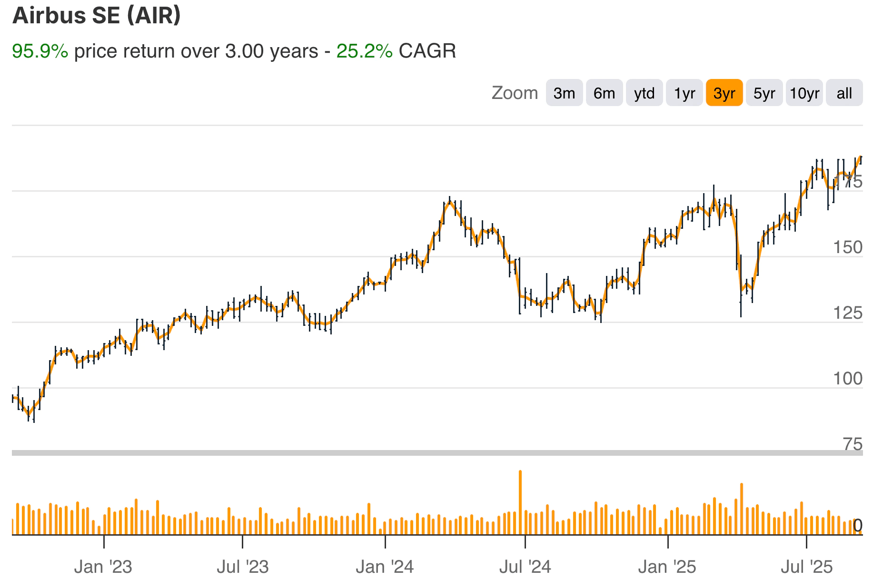This screenshot has height=588, width=873.
Task: Click the 95.9% price return figure
Action: pos(40,51)
